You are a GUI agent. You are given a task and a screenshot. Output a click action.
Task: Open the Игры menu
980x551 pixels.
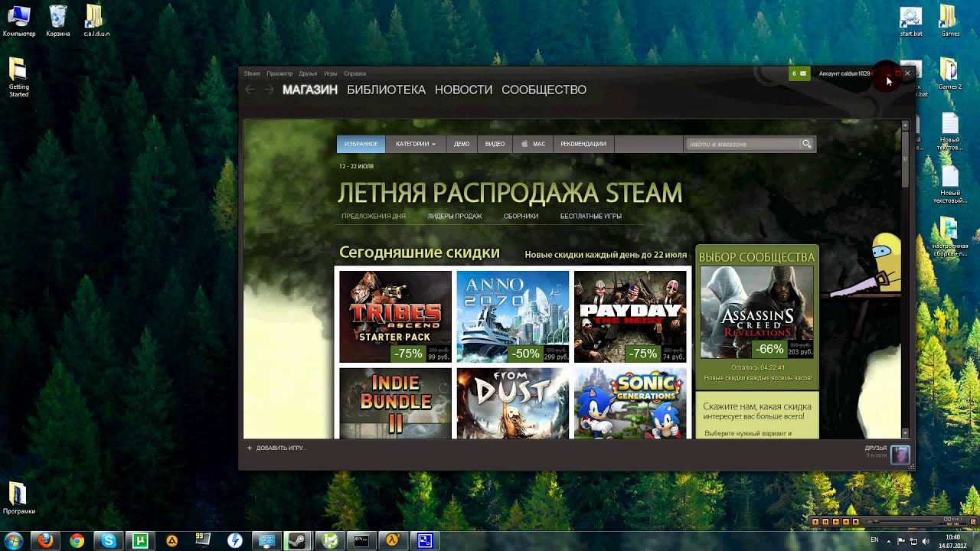pos(331,73)
